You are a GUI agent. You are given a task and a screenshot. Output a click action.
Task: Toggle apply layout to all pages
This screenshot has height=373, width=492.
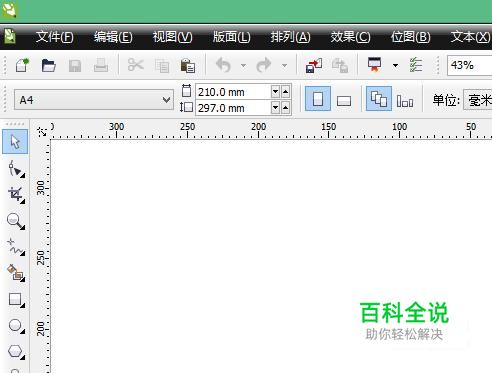point(379,99)
